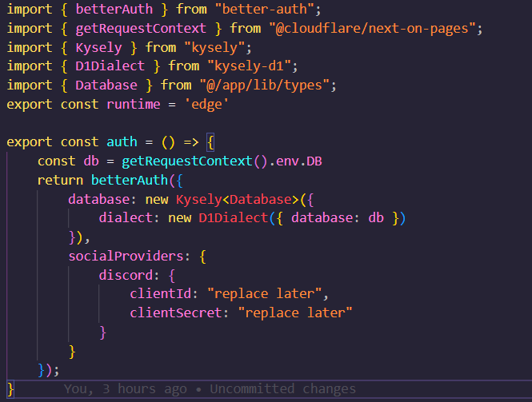532x402 pixels.
Task: Click the "kysely-d1" module string
Action: (250, 66)
